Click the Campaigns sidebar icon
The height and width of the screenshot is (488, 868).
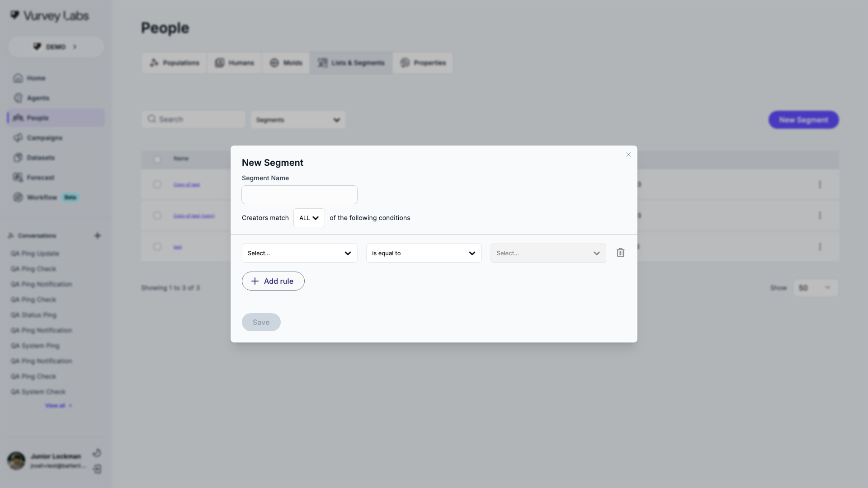point(18,138)
